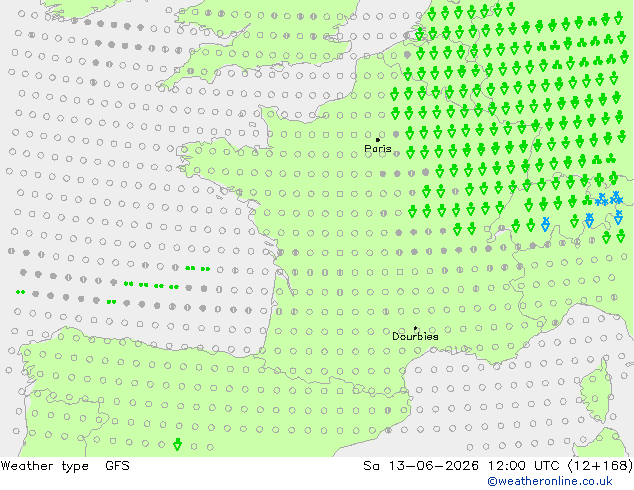
Task: Click the lone green rain arrow over Spain
Action: (177, 445)
